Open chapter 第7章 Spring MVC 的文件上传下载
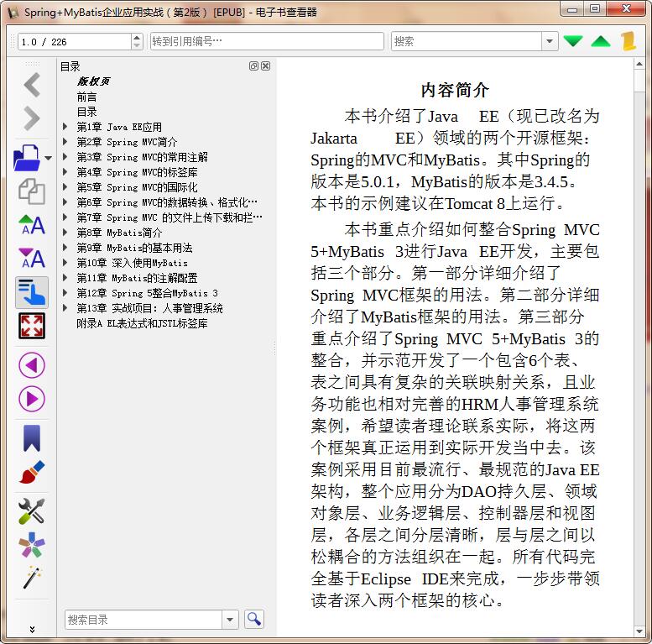Screen dimensions: 652x644 (x=170, y=217)
